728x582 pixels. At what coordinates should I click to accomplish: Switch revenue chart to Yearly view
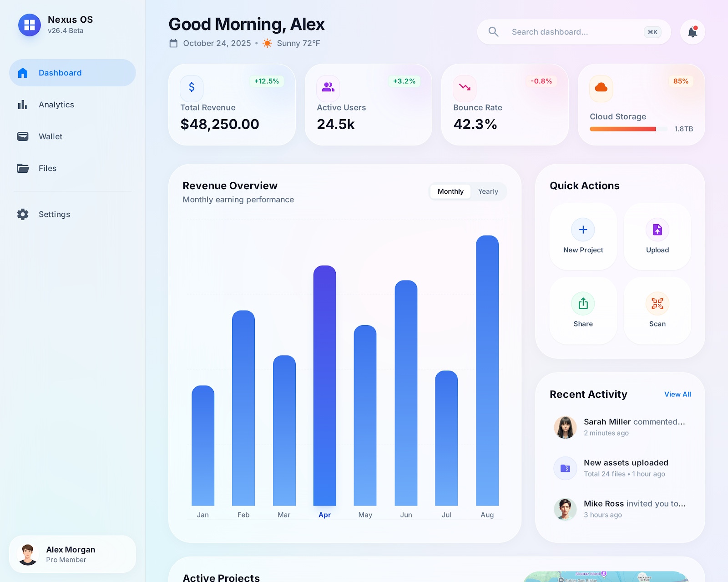488,191
